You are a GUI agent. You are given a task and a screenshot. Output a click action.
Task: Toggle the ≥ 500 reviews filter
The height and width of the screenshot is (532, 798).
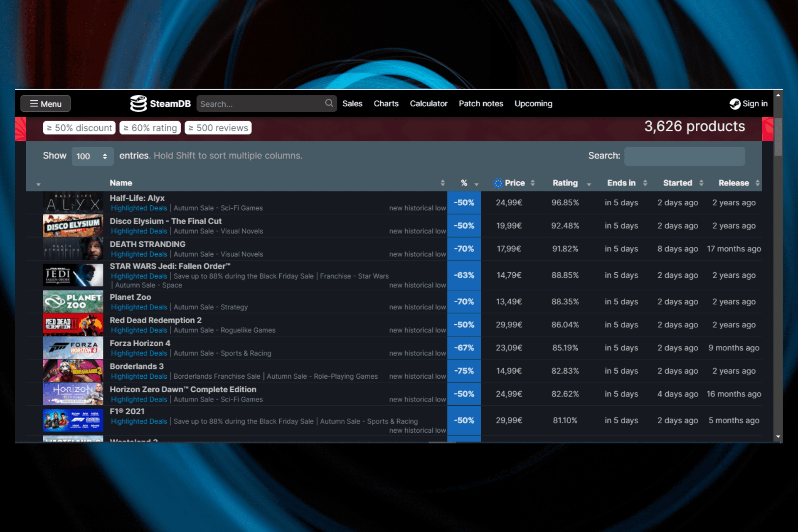(x=218, y=128)
